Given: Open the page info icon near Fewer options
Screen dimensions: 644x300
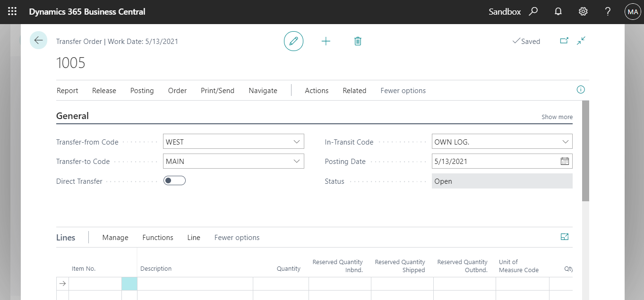Looking at the screenshot, I should click(x=581, y=89).
